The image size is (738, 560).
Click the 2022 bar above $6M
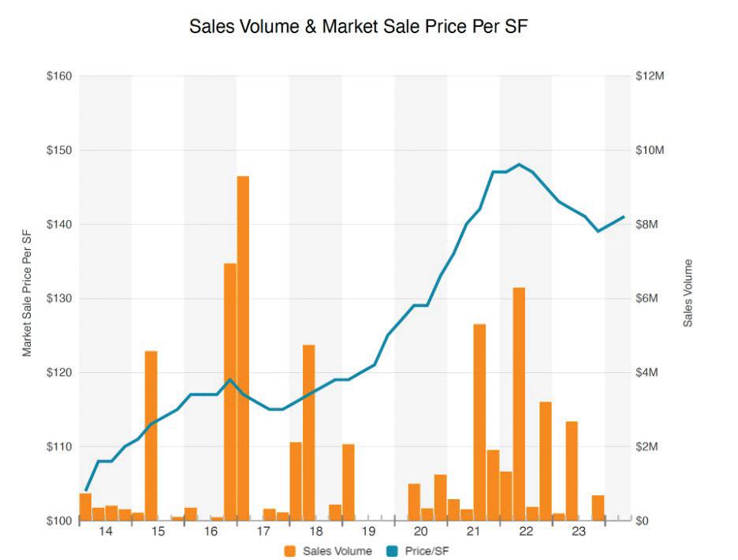coord(519,404)
